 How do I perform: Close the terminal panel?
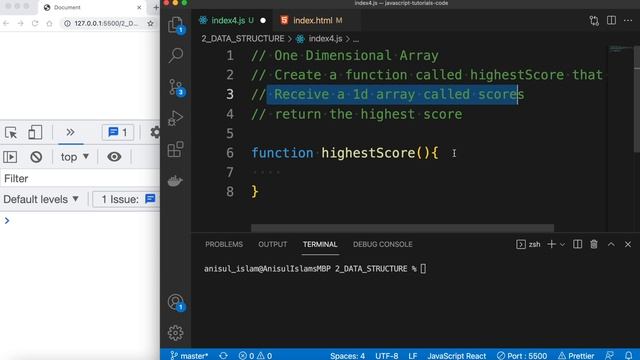coord(628,244)
